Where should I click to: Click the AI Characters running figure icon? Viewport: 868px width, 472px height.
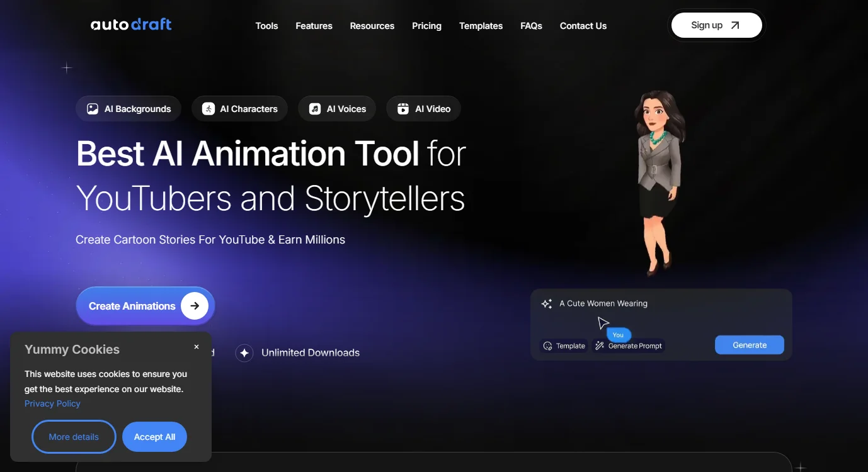point(208,109)
